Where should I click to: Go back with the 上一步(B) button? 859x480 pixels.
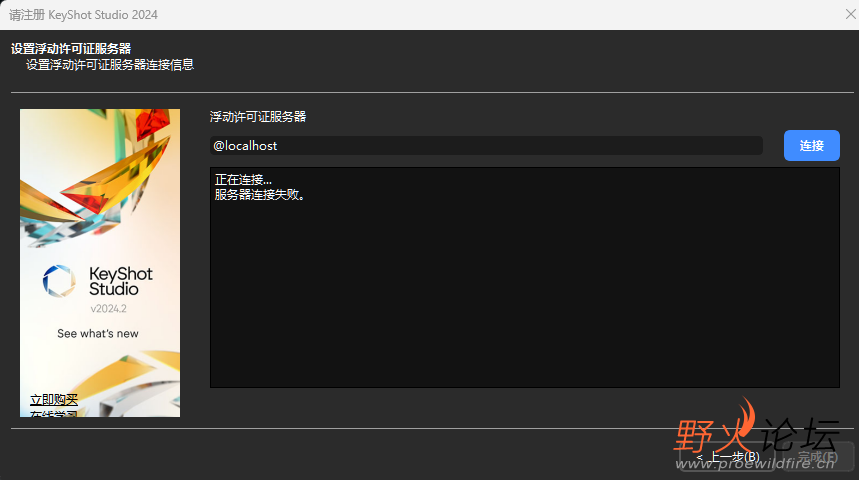728,456
